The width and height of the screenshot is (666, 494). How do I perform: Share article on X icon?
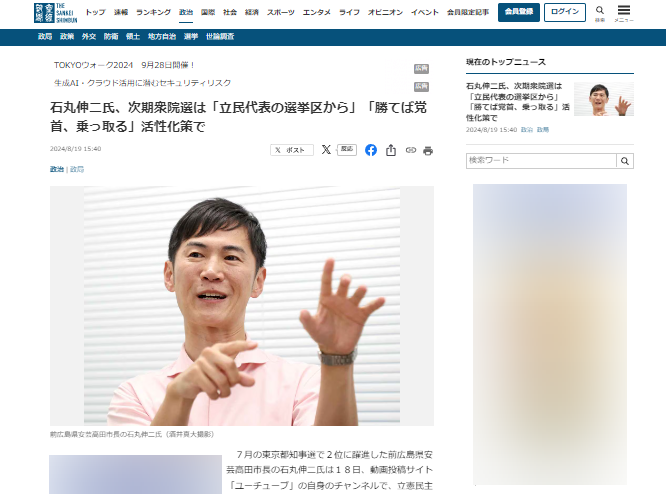point(326,150)
